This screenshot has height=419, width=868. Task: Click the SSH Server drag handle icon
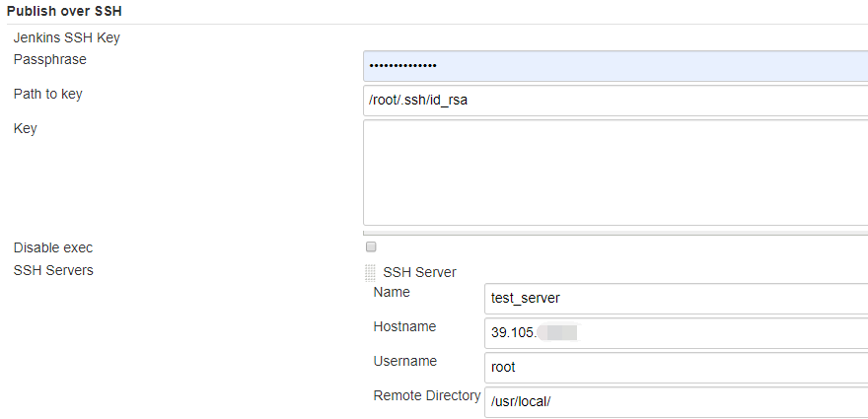[x=370, y=272]
